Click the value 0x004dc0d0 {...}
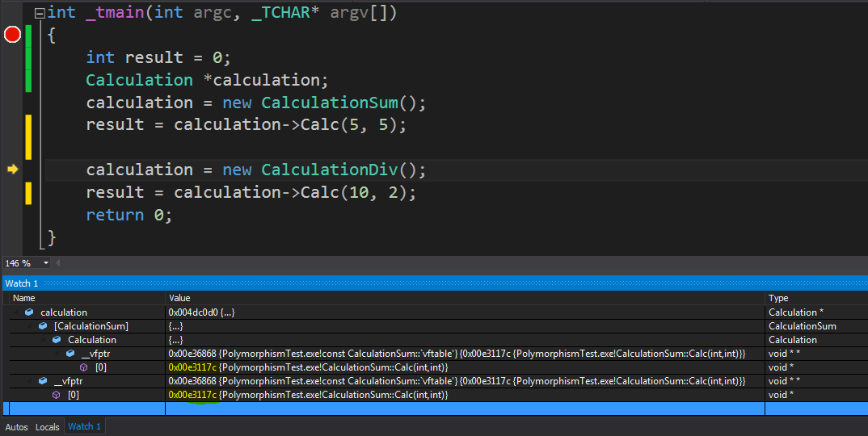 (201, 312)
